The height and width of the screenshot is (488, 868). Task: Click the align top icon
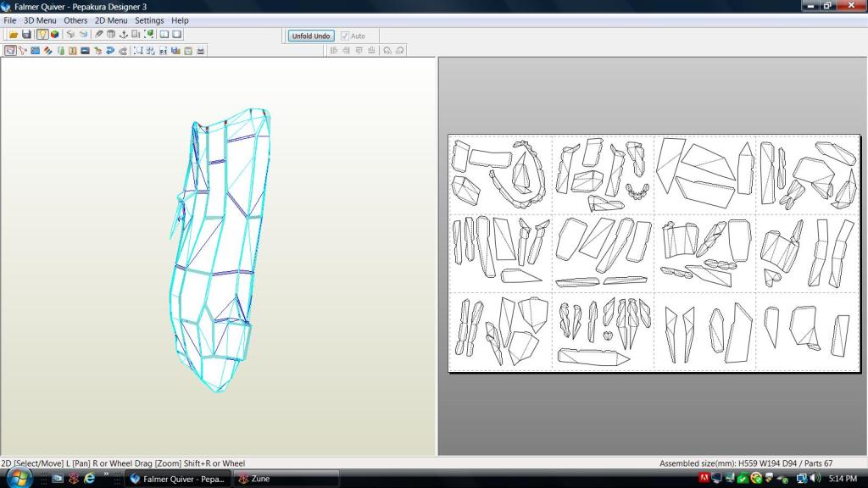[359, 50]
